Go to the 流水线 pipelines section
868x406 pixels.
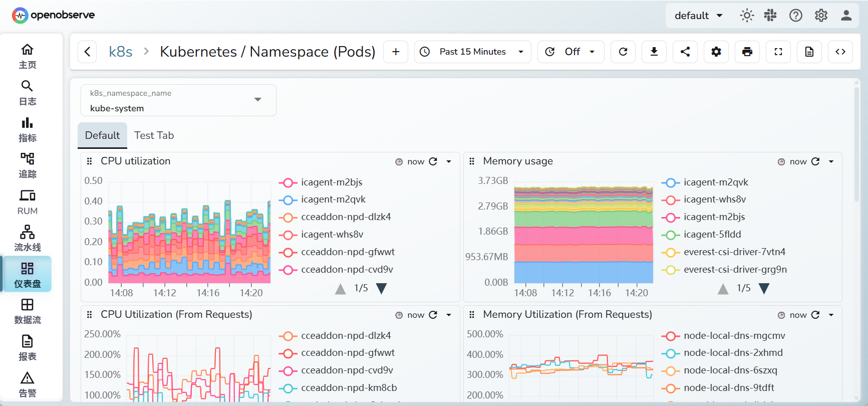click(28, 239)
